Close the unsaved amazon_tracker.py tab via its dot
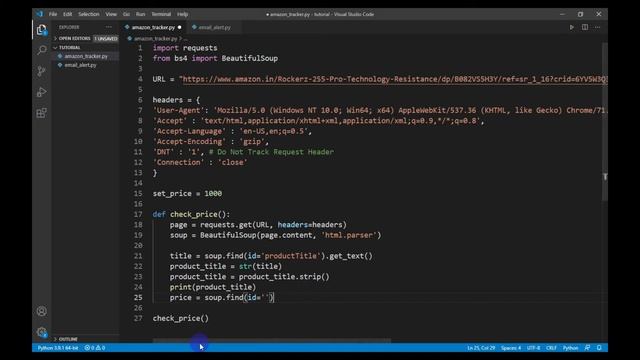The width and height of the screenshot is (640, 360). coord(180,27)
